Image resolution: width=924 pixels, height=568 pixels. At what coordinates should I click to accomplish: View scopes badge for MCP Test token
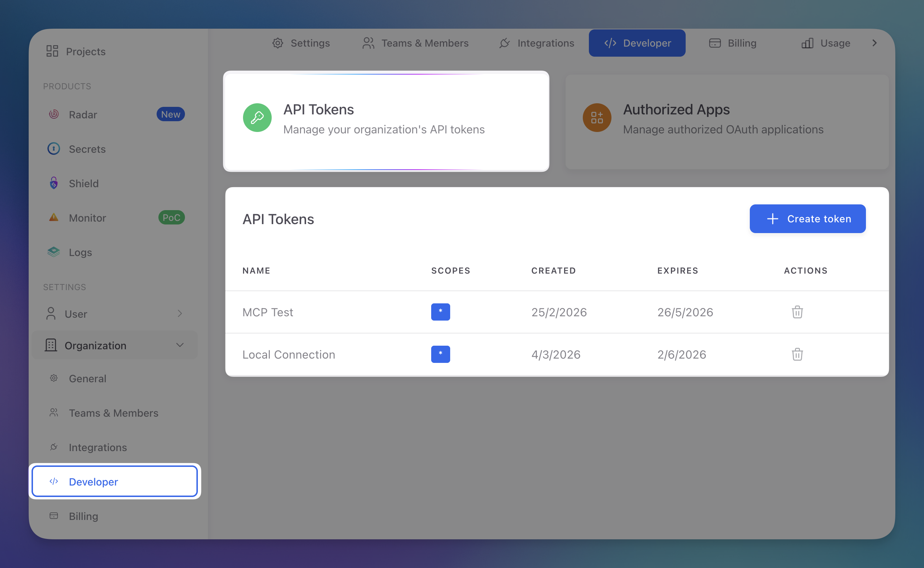click(440, 312)
